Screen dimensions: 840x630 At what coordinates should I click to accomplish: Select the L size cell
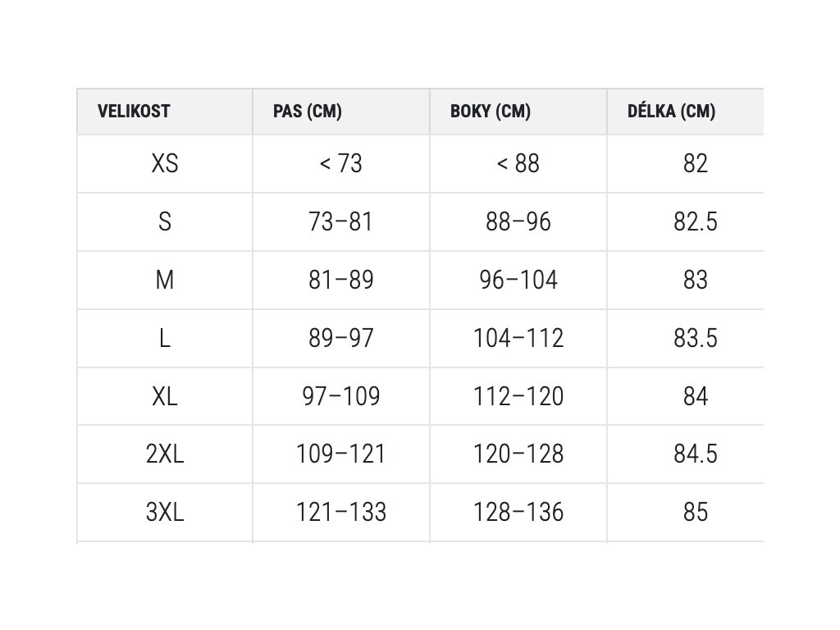[165, 338]
